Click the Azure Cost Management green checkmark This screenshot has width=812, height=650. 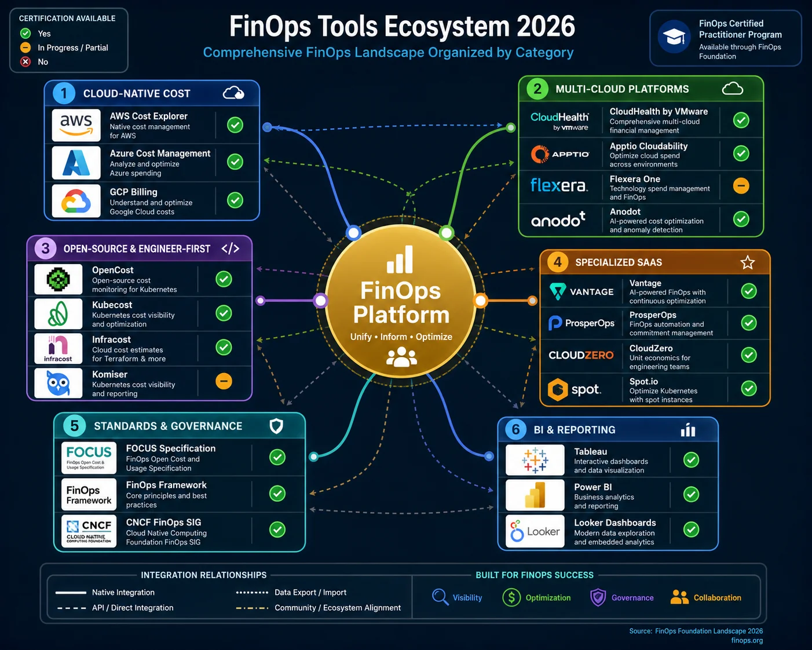click(235, 162)
